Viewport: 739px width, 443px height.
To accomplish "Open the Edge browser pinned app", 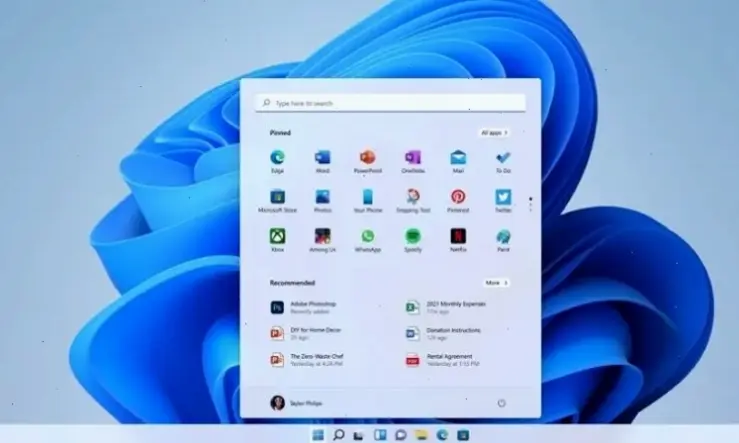I will [x=277, y=161].
